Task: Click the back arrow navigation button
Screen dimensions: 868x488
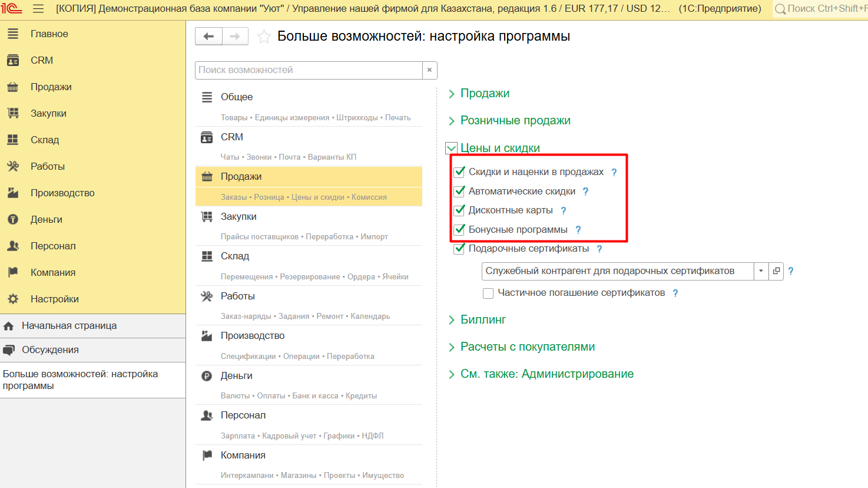Action: pyautogui.click(x=208, y=37)
